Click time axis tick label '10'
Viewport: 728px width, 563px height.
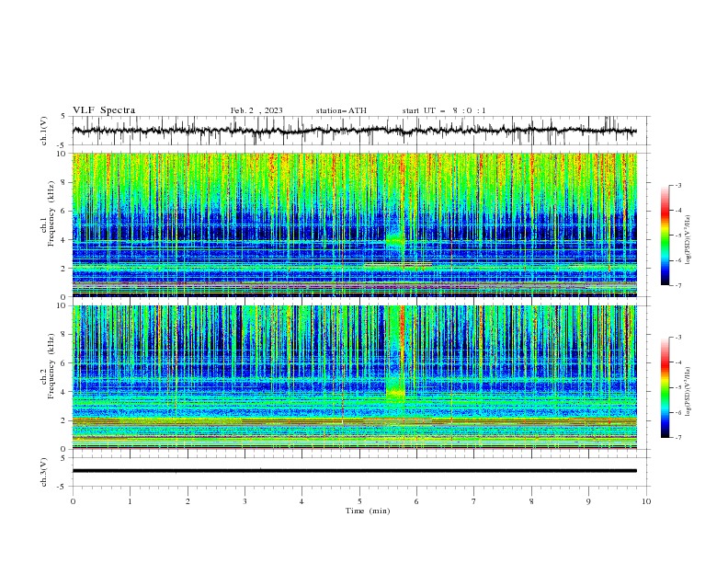pyautogui.click(x=646, y=501)
